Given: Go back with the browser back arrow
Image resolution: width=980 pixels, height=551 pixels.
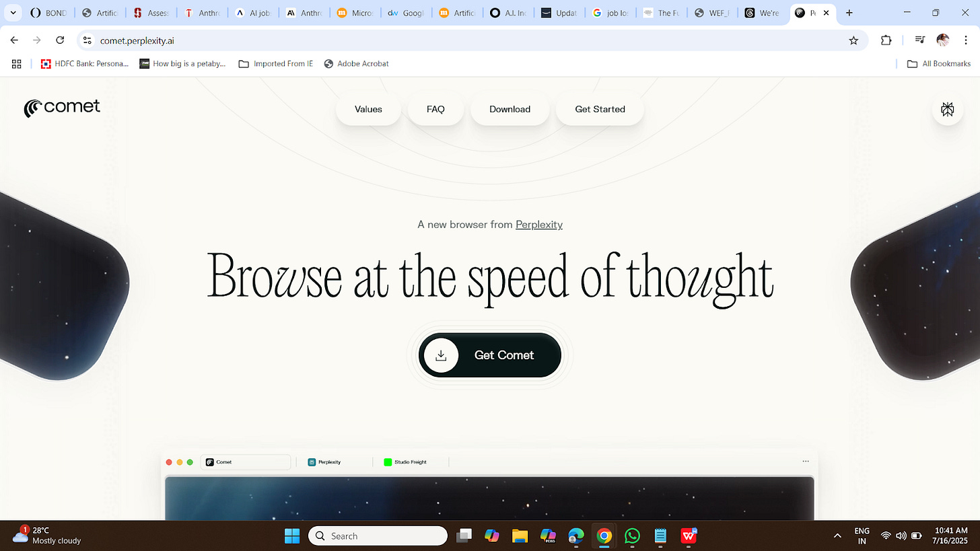Looking at the screenshot, I should point(14,40).
